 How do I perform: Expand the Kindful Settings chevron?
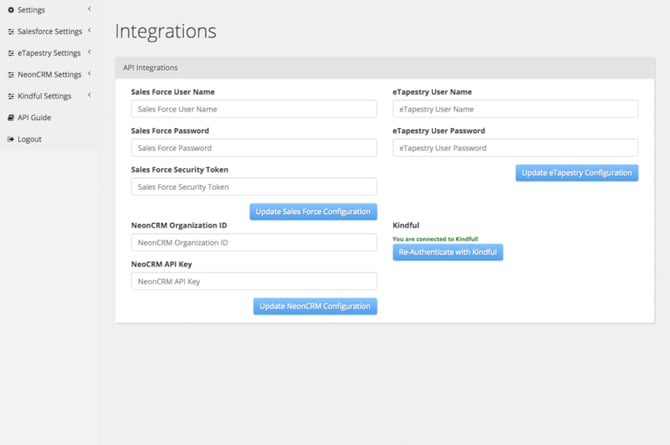[x=89, y=95]
